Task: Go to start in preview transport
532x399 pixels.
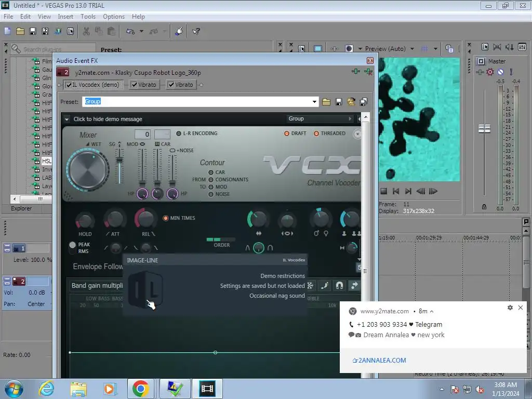Action: pos(396,191)
